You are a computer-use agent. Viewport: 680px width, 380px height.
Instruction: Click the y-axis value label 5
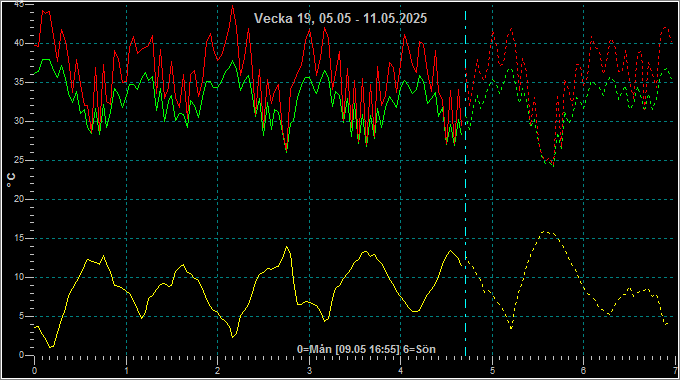click(21, 316)
